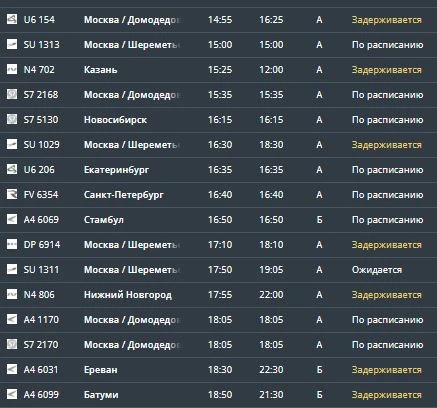The width and height of the screenshot is (437, 408).
Task: Click the Pobeda icon next to DP 6914
Action: point(12,244)
